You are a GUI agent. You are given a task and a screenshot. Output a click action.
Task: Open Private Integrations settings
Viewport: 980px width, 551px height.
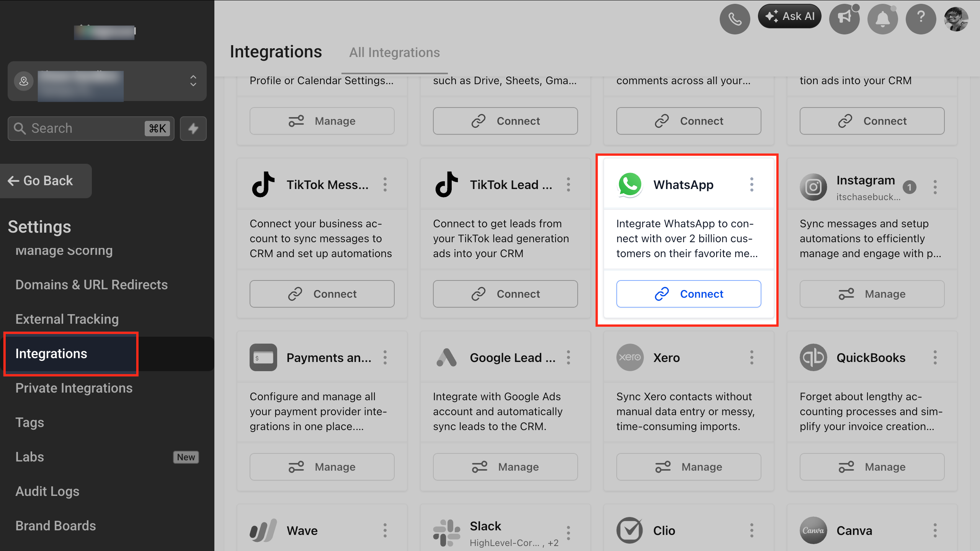tap(74, 388)
